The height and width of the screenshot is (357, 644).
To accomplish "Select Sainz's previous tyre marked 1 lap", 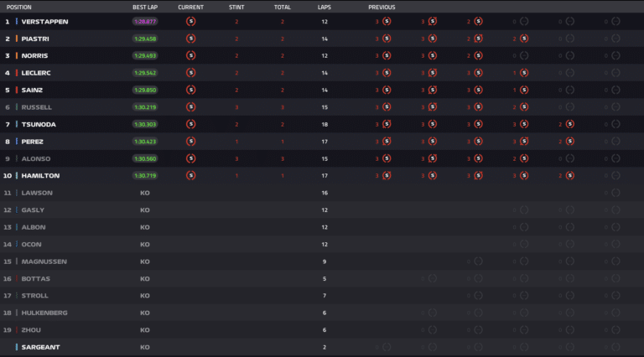I will [x=524, y=90].
